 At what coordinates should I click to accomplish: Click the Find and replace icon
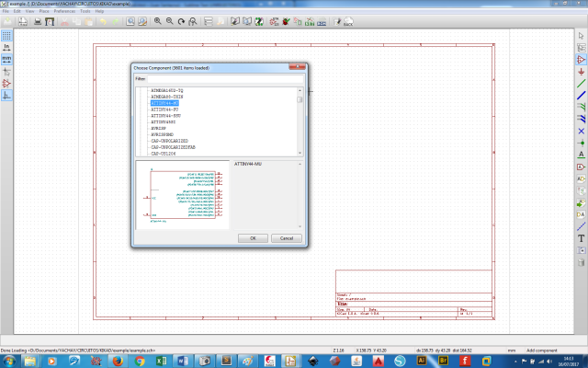click(142, 21)
